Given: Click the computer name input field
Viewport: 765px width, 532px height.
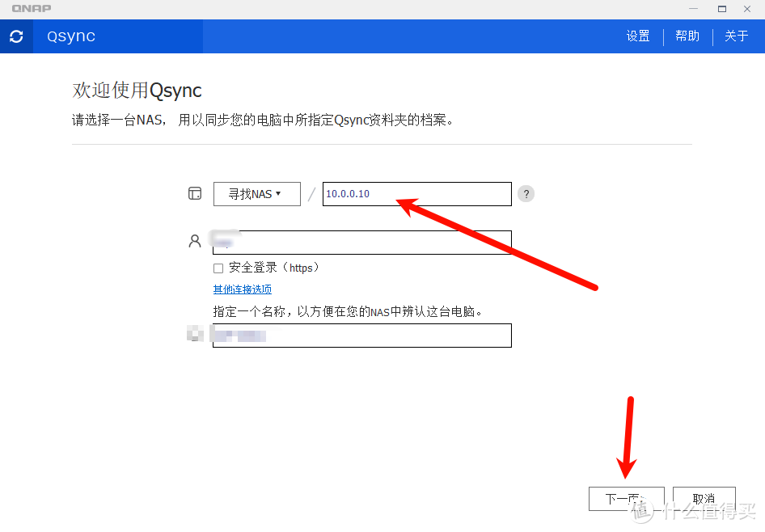Looking at the screenshot, I should [361, 335].
